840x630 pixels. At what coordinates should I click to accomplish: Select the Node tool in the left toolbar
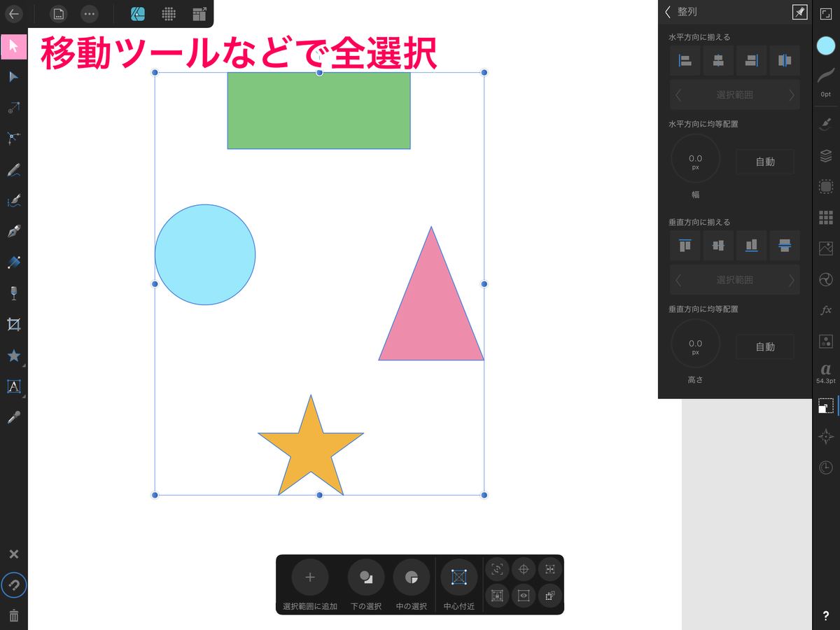click(13, 76)
